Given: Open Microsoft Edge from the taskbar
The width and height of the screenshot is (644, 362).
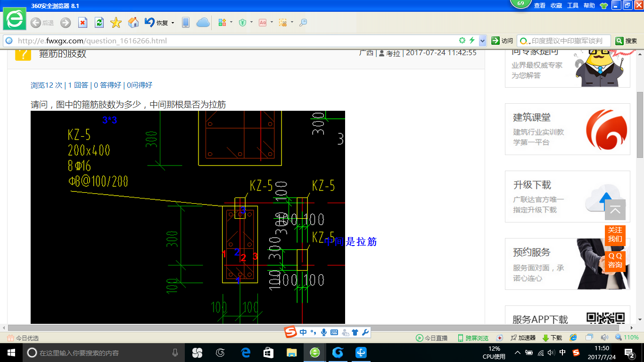Looking at the screenshot, I should pyautogui.click(x=245, y=353).
